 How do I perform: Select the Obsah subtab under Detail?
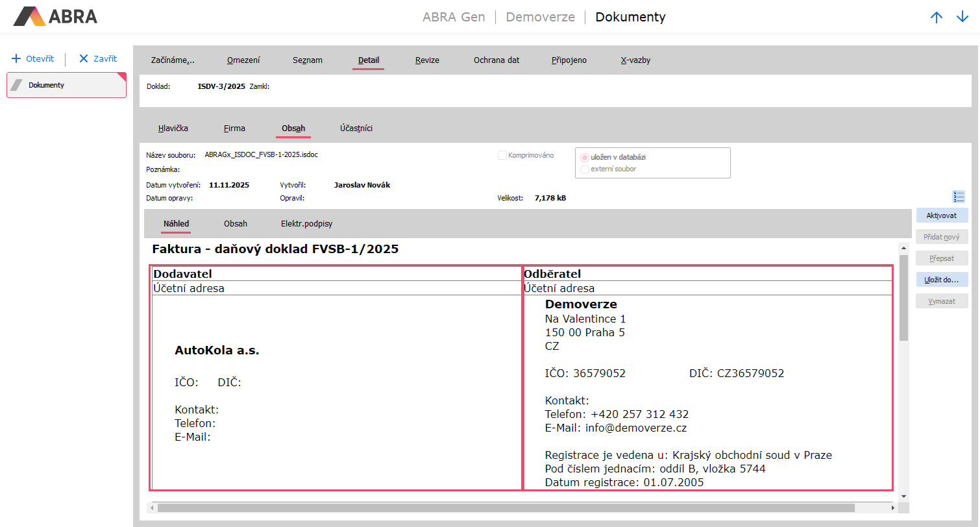point(293,128)
